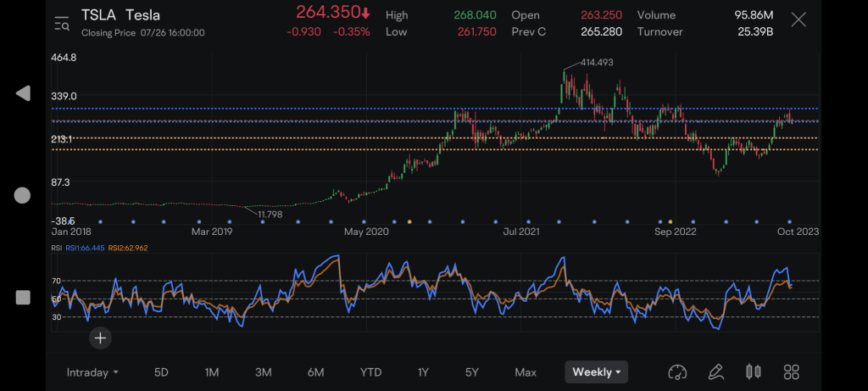Open the drawing pencil tool
Image resolution: width=868 pixels, height=391 pixels.
click(x=715, y=371)
